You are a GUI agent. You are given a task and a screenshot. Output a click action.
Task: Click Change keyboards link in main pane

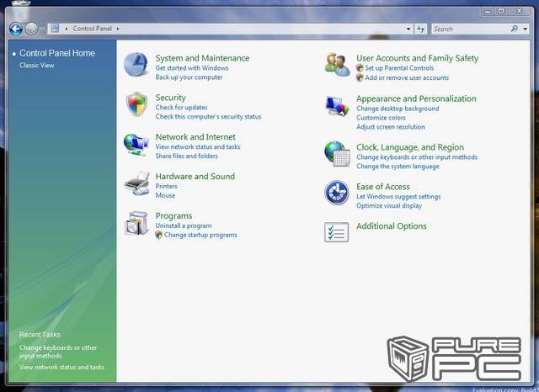tap(417, 157)
